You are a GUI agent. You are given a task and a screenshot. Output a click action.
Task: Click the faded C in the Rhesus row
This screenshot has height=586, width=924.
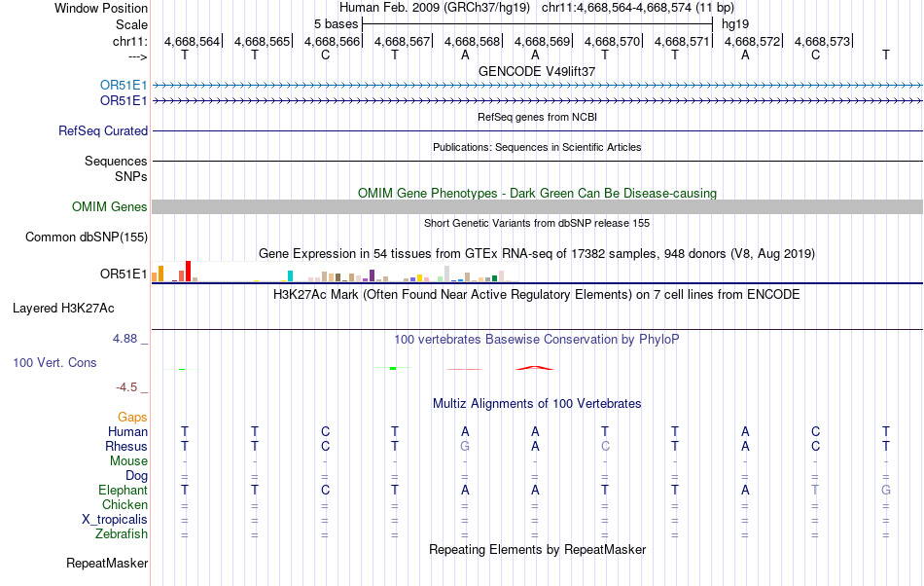click(x=605, y=446)
